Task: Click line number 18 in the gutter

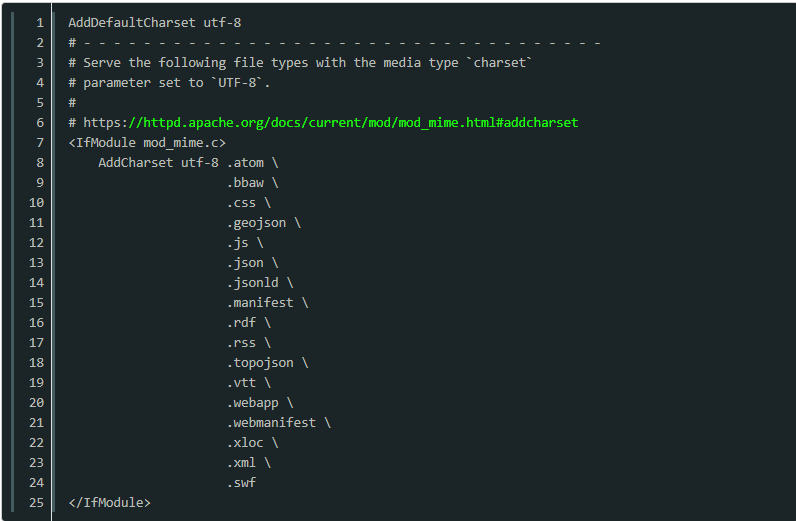Action: (x=36, y=362)
